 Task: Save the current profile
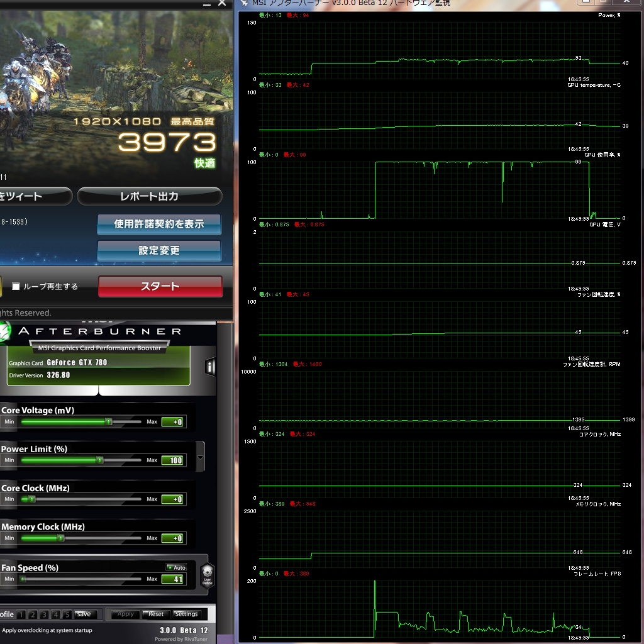click(x=84, y=614)
